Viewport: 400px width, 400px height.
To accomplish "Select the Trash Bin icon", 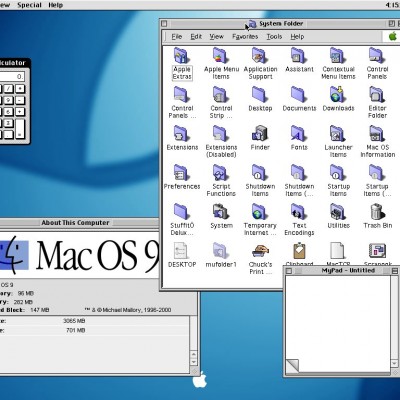I will click(x=377, y=211).
